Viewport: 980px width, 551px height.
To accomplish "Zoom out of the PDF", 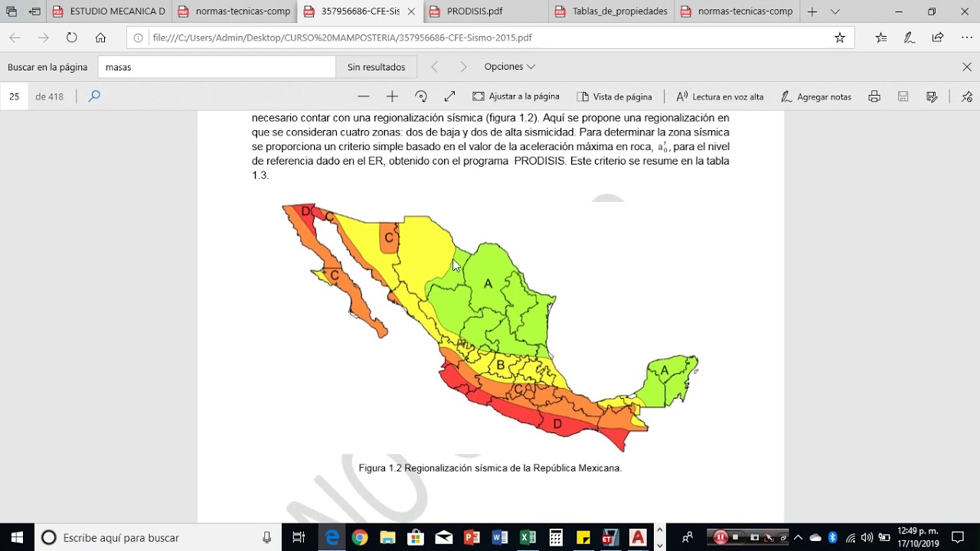I will coord(364,96).
